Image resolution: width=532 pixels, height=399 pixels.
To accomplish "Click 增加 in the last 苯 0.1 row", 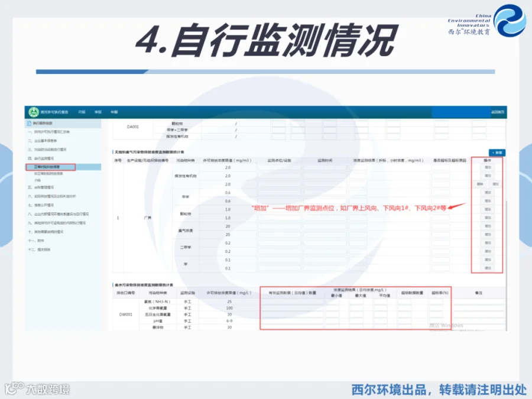I will (488, 268).
